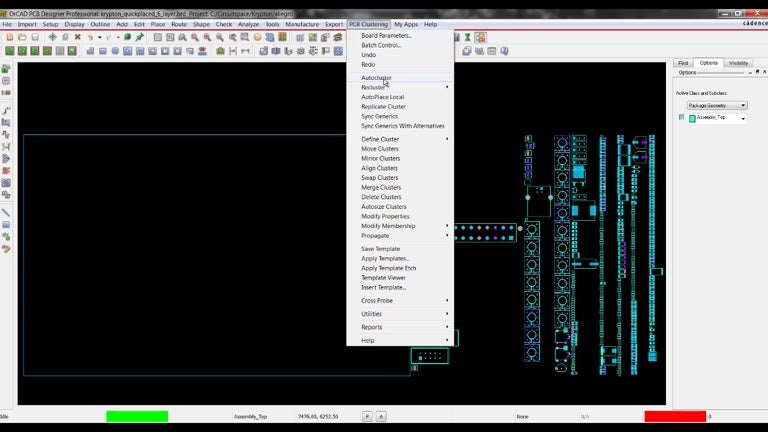
Task: Open the Route menu in menu bar
Action: [179, 24]
